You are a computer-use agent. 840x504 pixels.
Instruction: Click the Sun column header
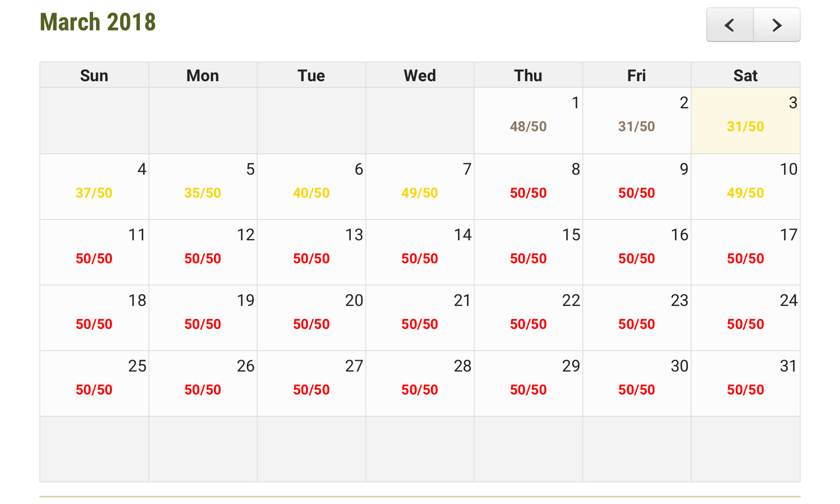click(94, 76)
